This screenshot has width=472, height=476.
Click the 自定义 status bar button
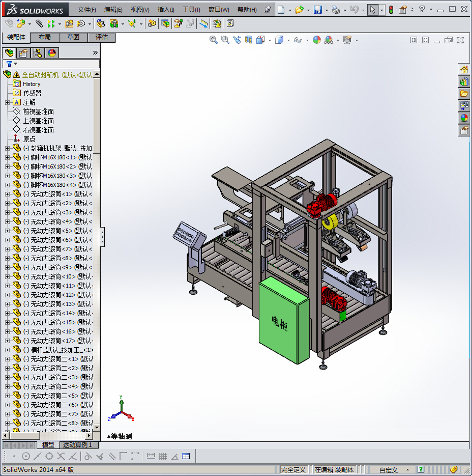pos(388,469)
